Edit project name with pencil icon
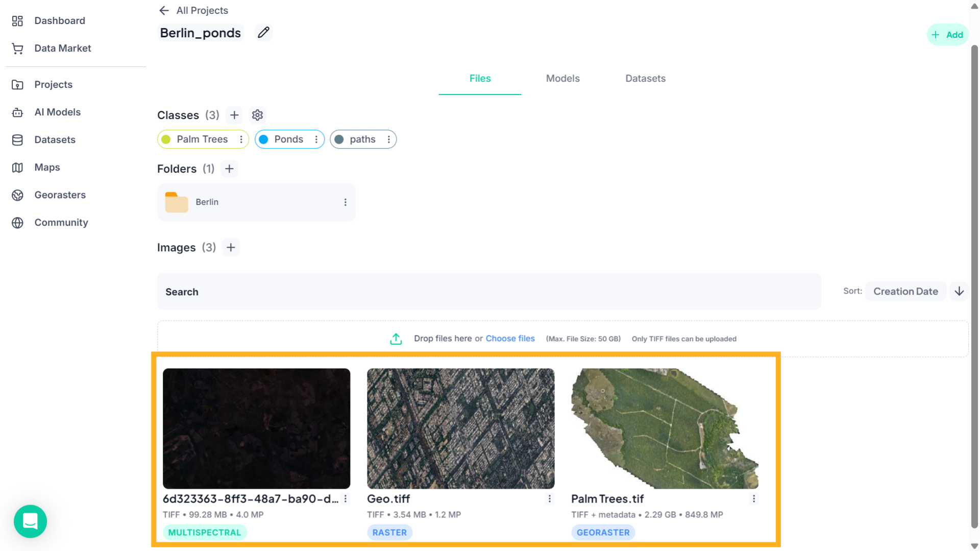Viewport: 980px width, 551px height. pos(263,33)
